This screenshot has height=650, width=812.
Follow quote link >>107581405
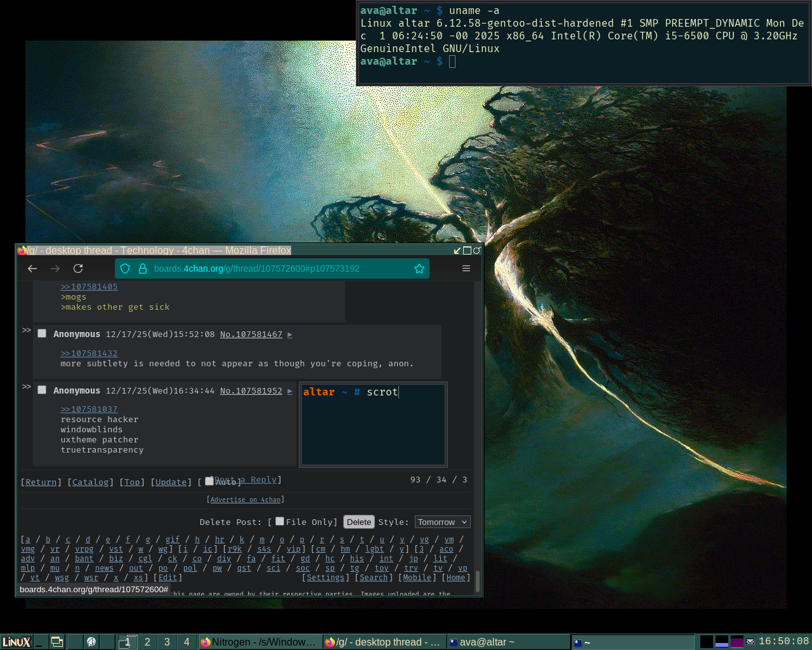pos(89,287)
